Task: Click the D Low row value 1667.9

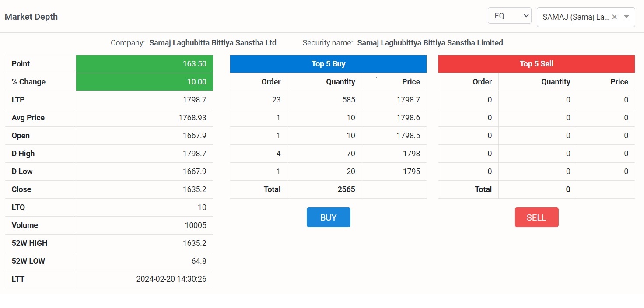Action: click(x=195, y=171)
